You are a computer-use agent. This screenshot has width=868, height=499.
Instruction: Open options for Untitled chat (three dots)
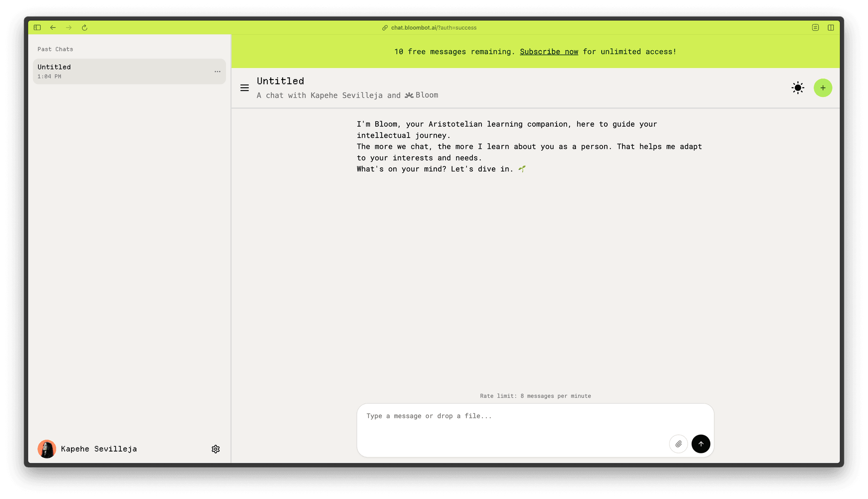(x=217, y=71)
